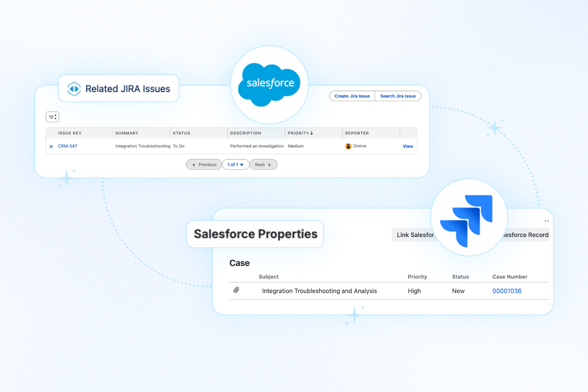Click View link for CRM-547

(408, 146)
